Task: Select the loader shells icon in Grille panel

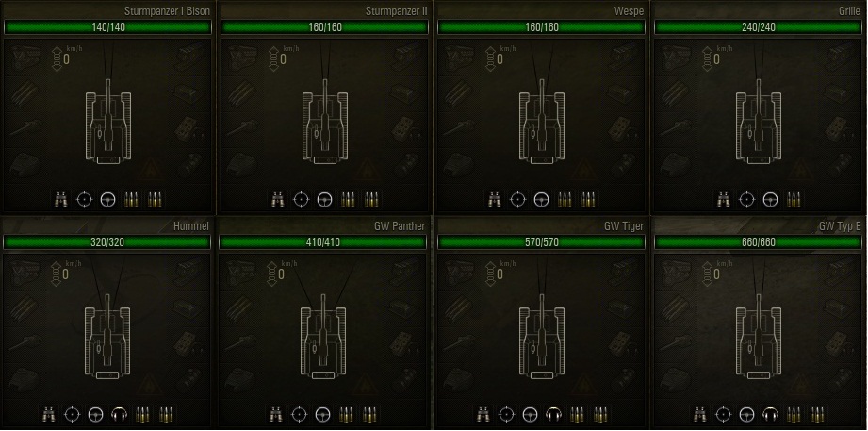Action: (x=793, y=199)
